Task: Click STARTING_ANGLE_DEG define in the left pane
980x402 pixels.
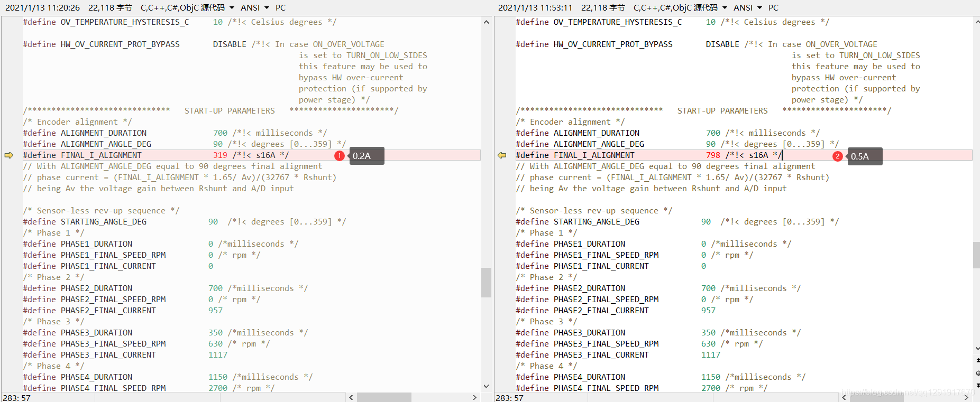Action: tap(104, 222)
